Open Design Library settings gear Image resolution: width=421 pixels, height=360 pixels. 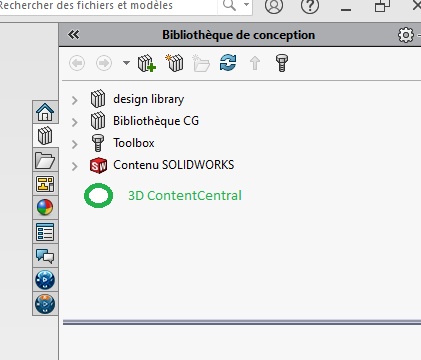(x=406, y=35)
